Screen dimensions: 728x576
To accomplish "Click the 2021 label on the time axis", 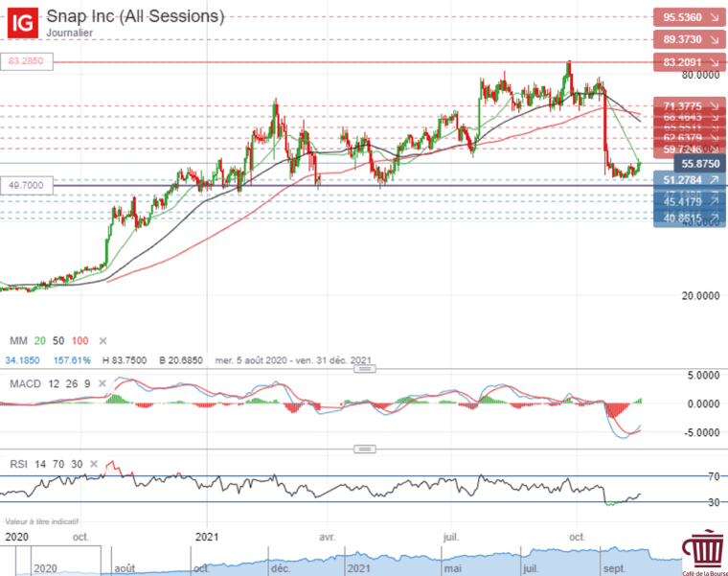I will point(207,537).
